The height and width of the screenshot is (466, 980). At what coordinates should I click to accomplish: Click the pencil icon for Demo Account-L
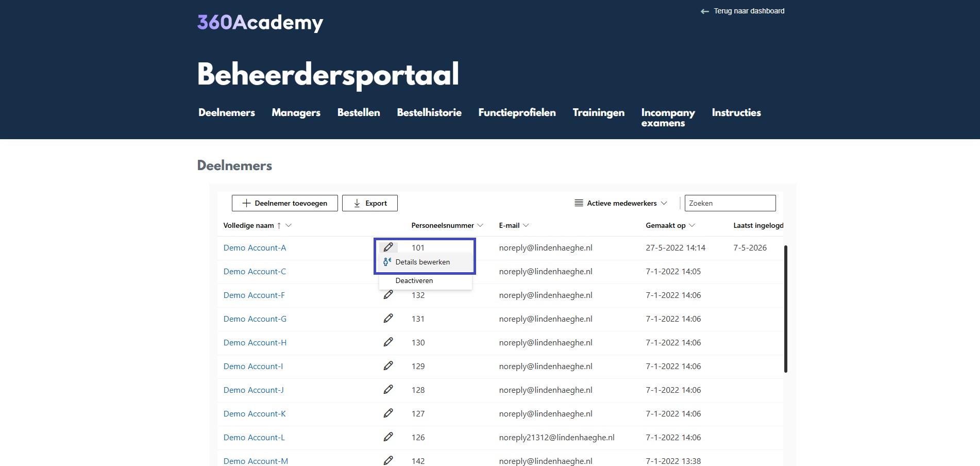(x=388, y=437)
